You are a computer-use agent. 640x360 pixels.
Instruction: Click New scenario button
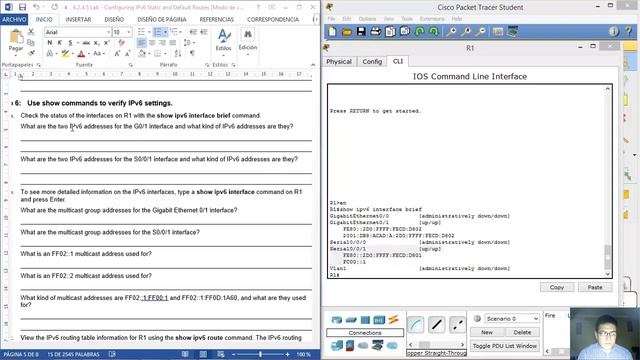tap(486, 332)
